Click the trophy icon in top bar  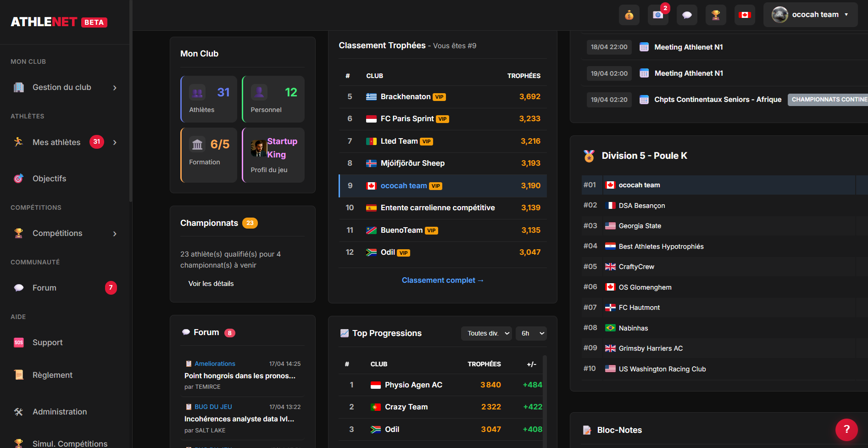coord(716,14)
